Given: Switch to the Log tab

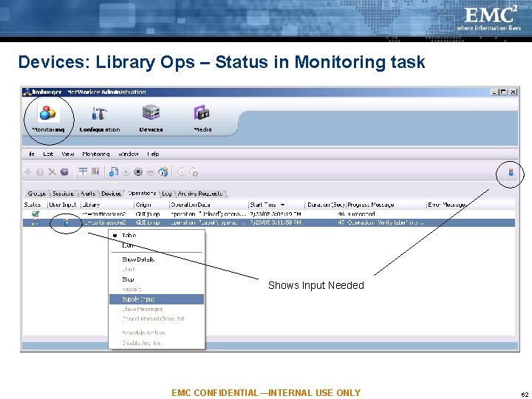Looking at the screenshot, I should [166, 194].
